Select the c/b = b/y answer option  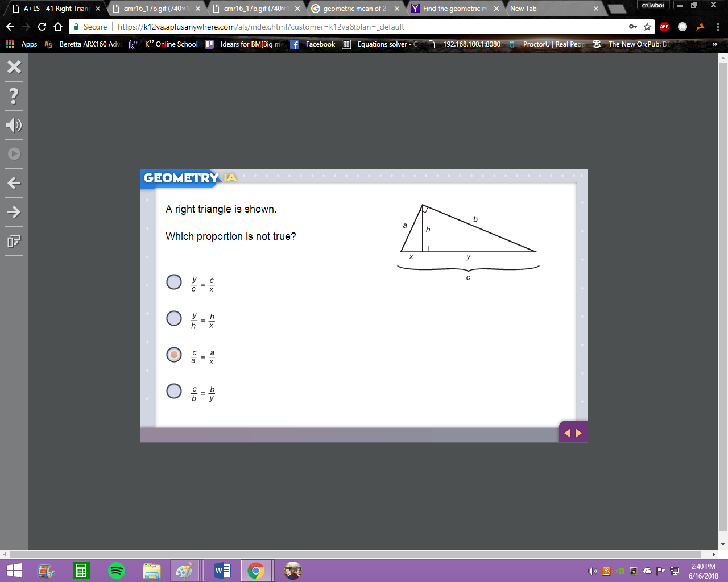coord(174,391)
